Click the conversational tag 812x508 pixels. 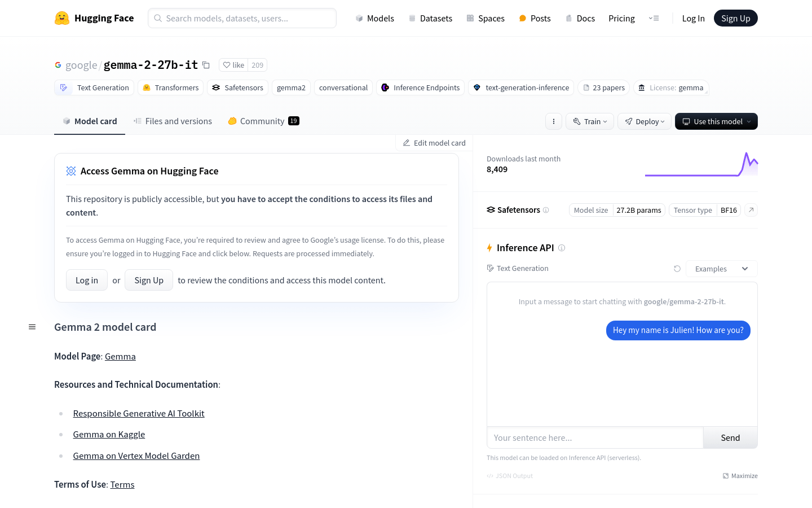(343, 87)
